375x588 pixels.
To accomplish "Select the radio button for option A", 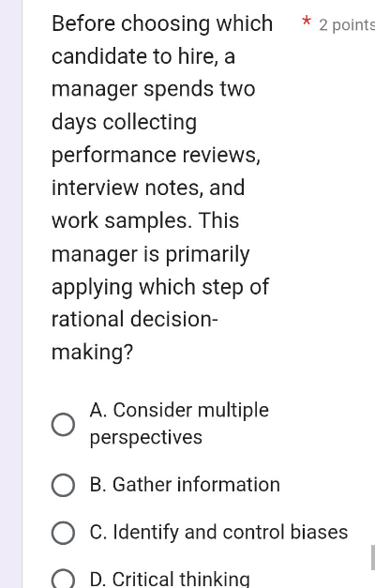I will tap(63, 425).
